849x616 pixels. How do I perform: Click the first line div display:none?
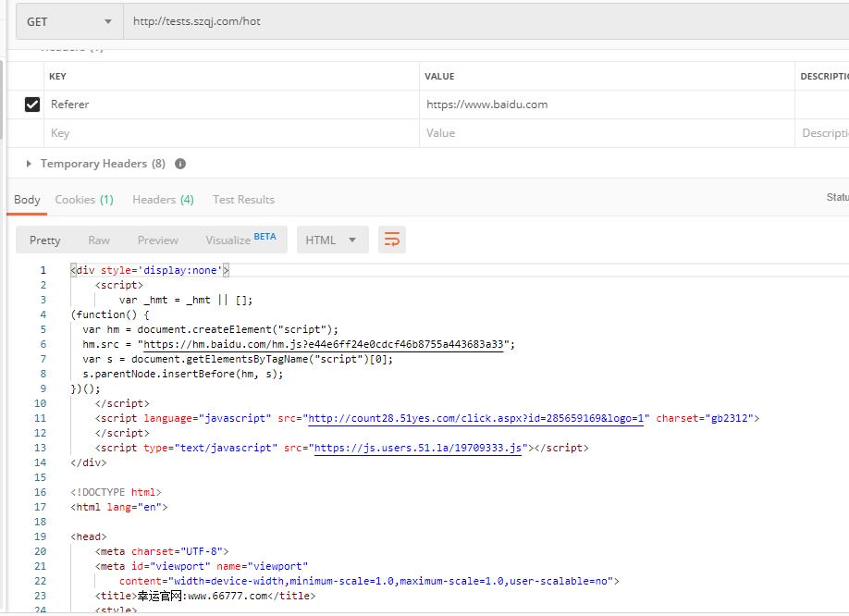(150, 270)
